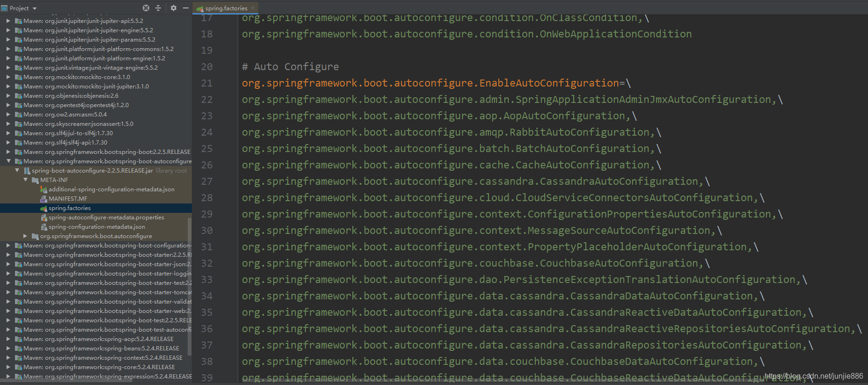Expand Maven objenesis:2.6 library
This screenshot has width=868, height=385.
(8, 96)
